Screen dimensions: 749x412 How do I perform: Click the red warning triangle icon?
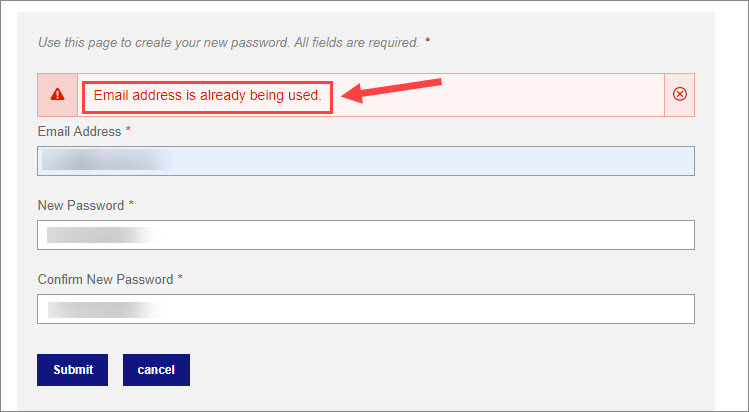[x=57, y=94]
